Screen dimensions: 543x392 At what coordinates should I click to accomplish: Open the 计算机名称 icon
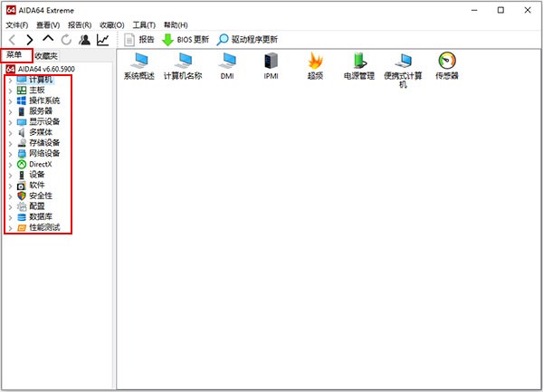click(184, 62)
